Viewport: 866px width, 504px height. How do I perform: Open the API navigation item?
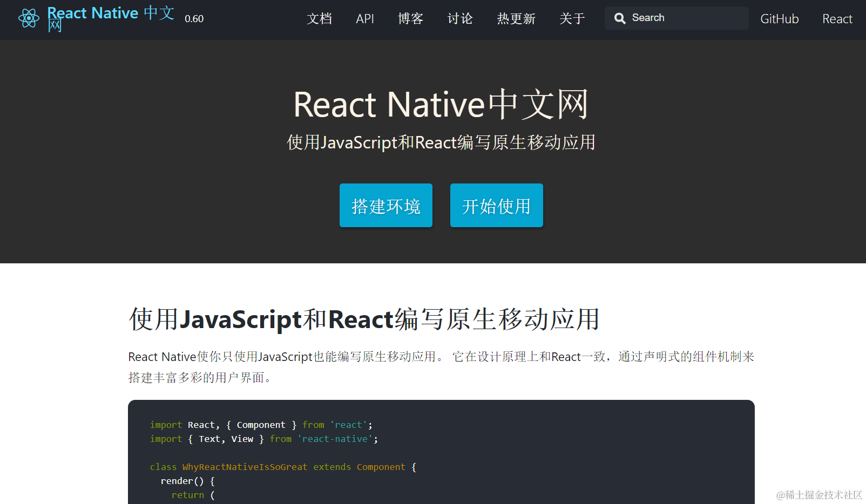point(365,19)
